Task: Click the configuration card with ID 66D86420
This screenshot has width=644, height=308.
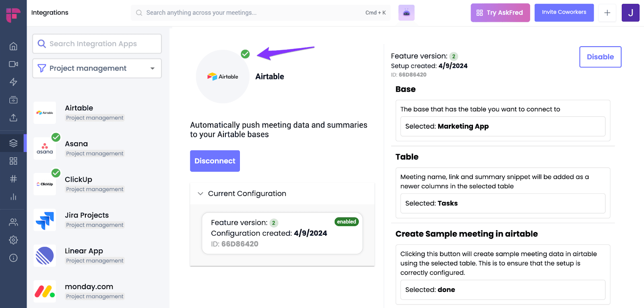Action: [282, 233]
